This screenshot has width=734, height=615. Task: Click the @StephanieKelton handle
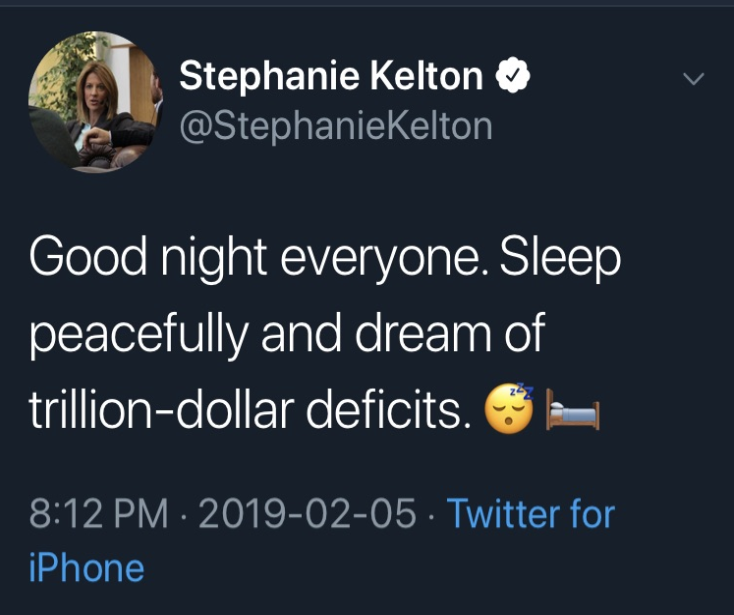click(x=335, y=126)
